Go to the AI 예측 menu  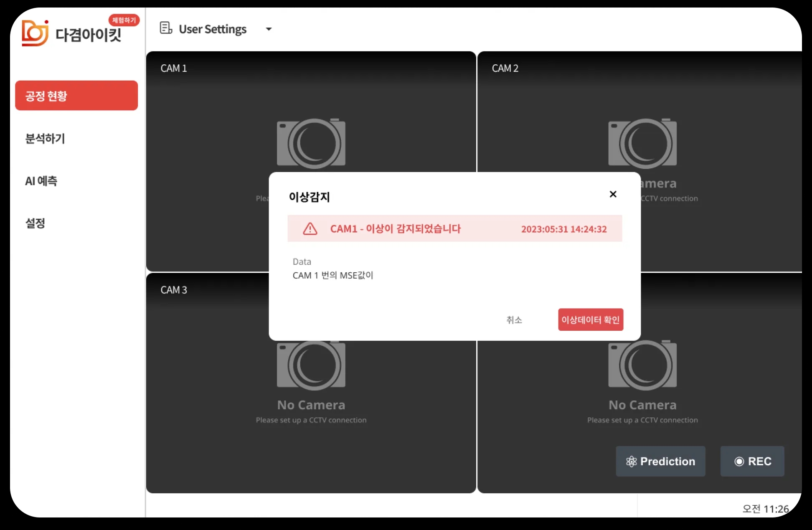click(41, 181)
